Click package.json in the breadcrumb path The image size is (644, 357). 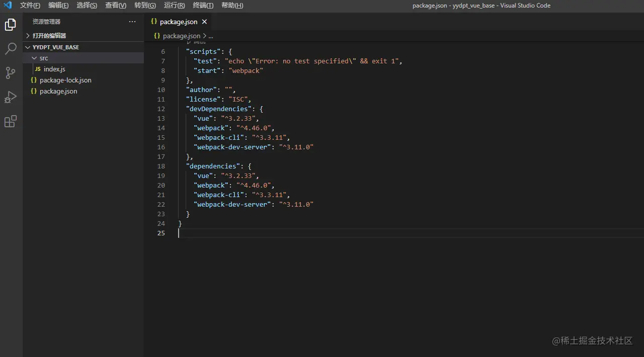click(x=182, y=36)
